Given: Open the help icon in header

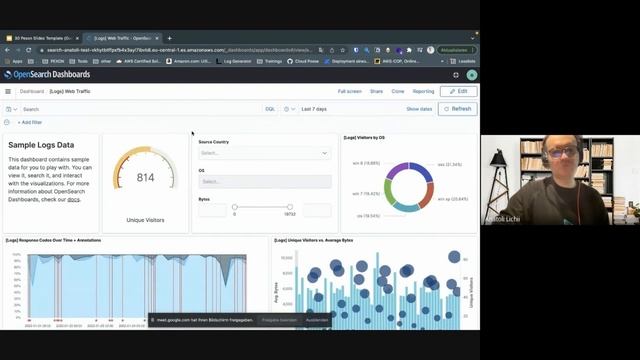Looking at the screenshot, I should pos(456,75).
